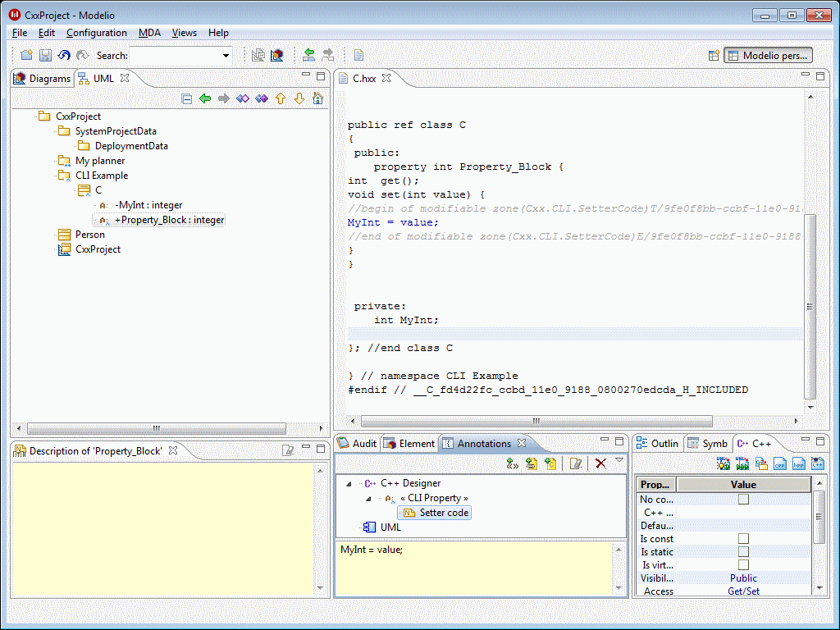This screenshot has width=840, height=630.
Task: Click the first purple diamond icon in UML explorer
Action: tap(243, 98)
